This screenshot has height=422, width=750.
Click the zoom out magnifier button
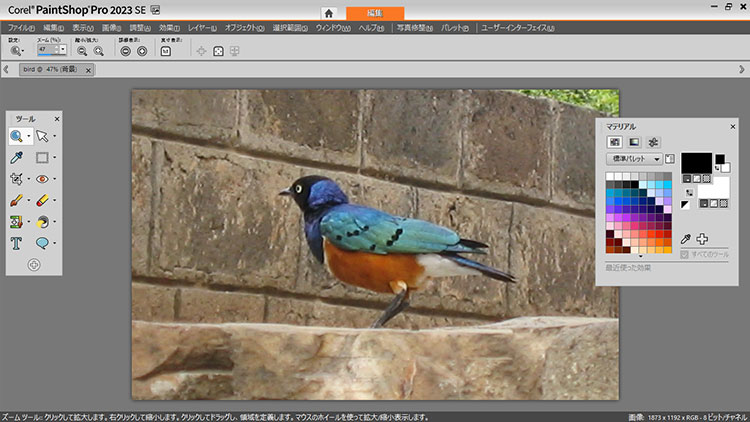point(81,50)
